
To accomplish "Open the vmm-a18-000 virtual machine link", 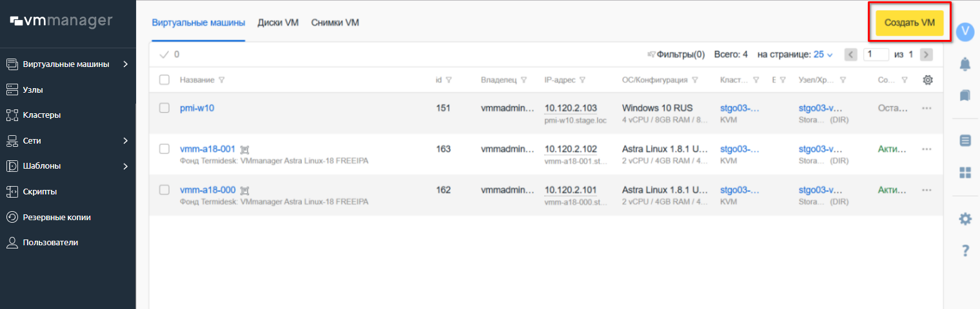I will pos(207,190).
